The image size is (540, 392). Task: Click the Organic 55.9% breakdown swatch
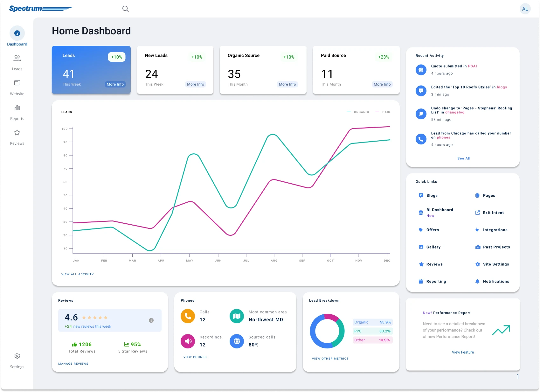(373, 322)
